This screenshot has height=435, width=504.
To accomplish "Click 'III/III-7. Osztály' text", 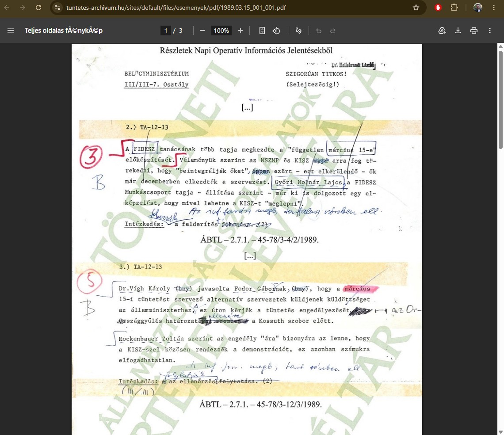I will click(x=157, y=84).
